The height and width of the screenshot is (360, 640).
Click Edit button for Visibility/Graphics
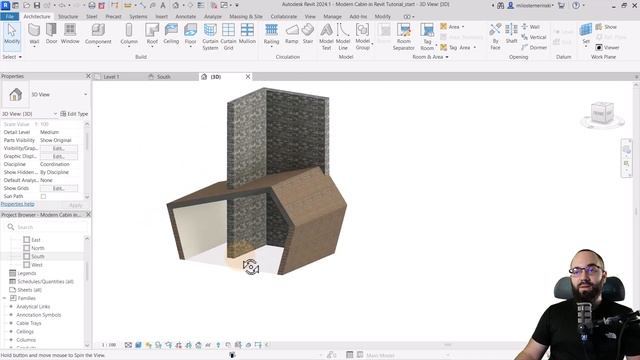pos(59,148)
